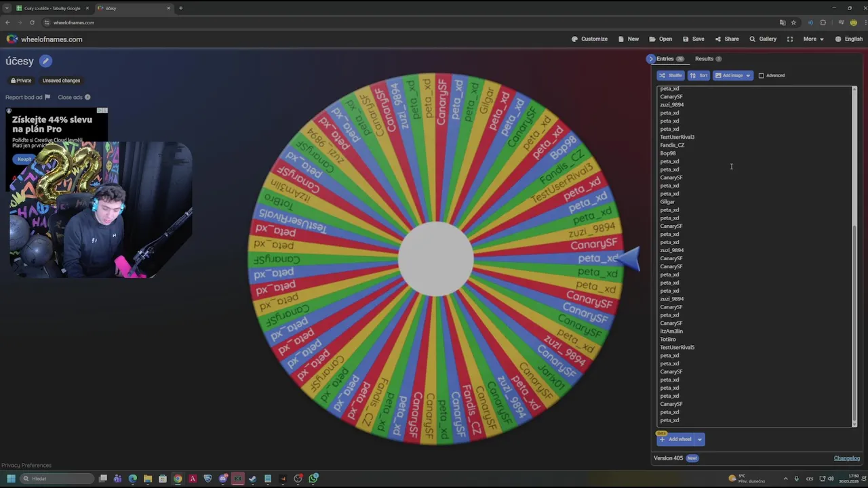Sort the entries alphabetically
The width and height of the screenshot is (868, 488).
click(x=698, y=75)
